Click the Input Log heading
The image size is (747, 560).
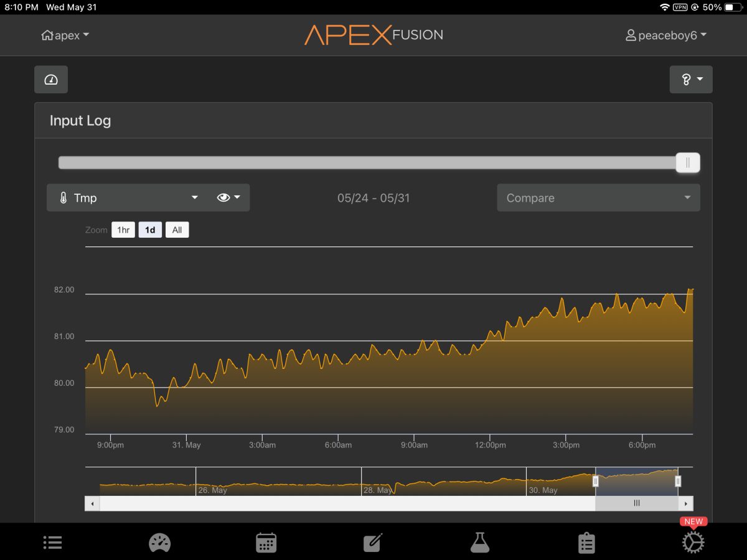80,121
